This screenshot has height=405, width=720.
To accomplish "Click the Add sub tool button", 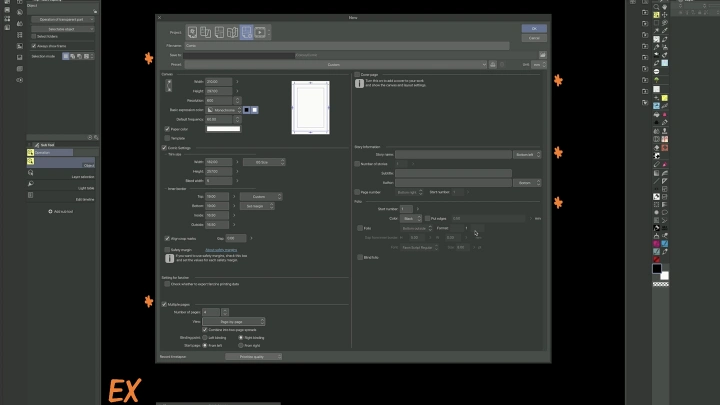I will point(61,212).
